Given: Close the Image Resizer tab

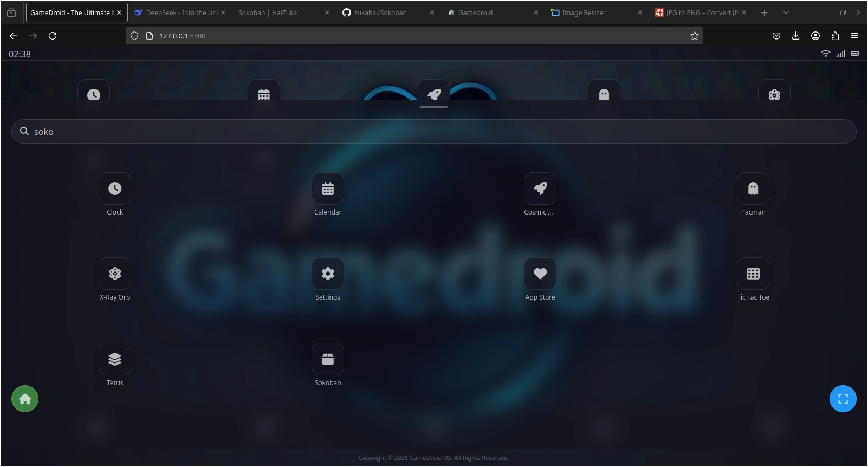Looking at the screenshot, I should tap(640, 12).
